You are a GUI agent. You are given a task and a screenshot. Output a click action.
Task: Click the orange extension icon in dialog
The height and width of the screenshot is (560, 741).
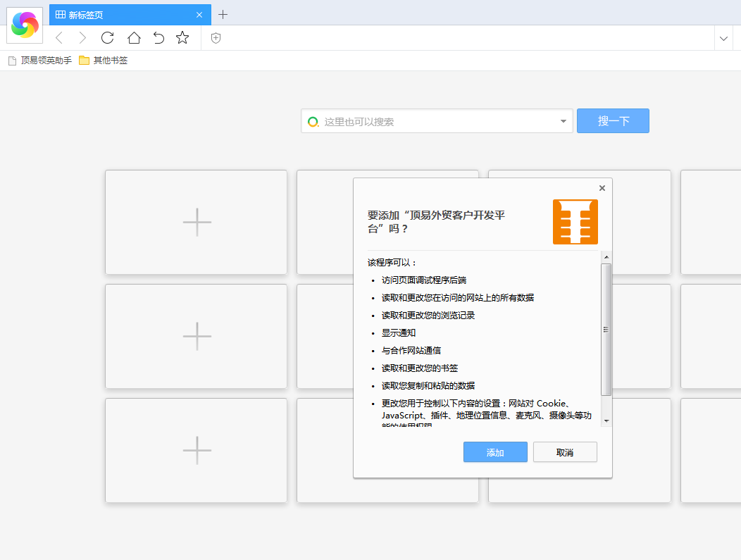tap(575, 222)
